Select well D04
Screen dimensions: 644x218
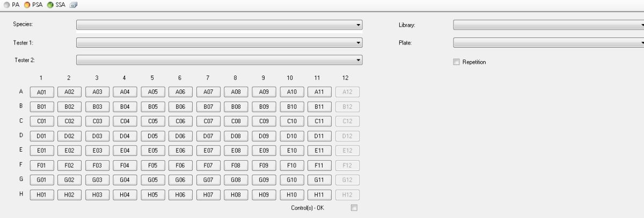click(125, 136)
